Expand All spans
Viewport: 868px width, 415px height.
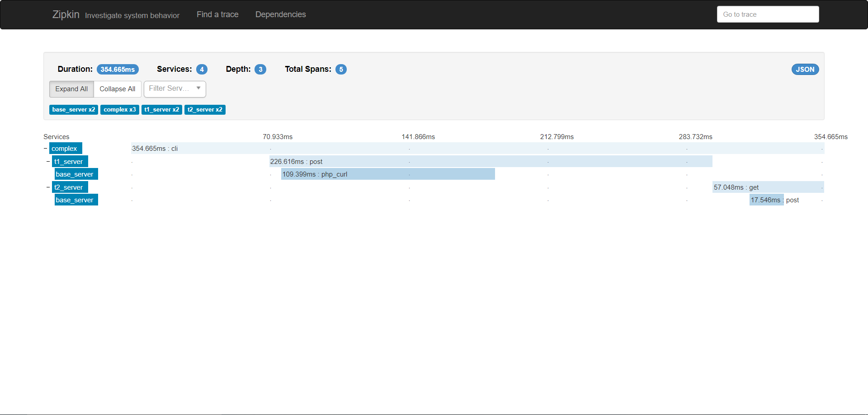[x=71, y=89]
